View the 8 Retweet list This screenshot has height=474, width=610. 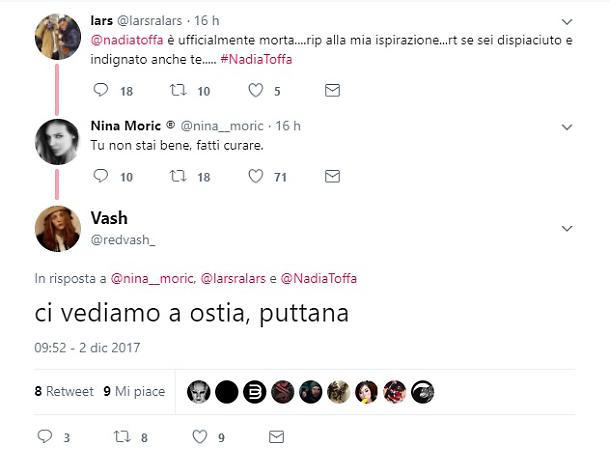64,392
